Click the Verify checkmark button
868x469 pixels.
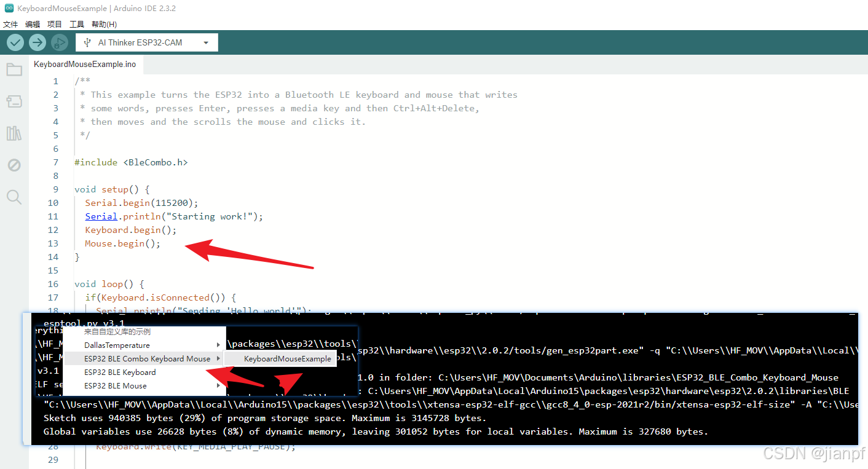15,42
